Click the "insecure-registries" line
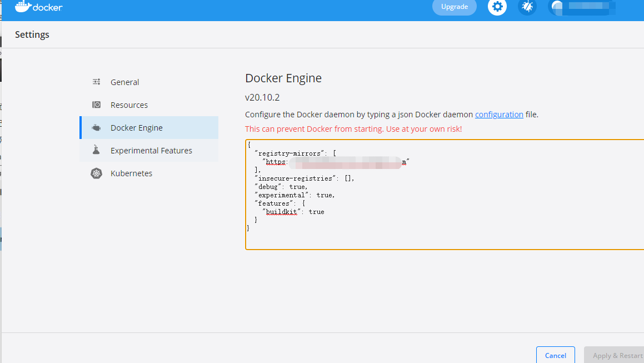Viewport: 644px width, 363px height. point(304,178)
